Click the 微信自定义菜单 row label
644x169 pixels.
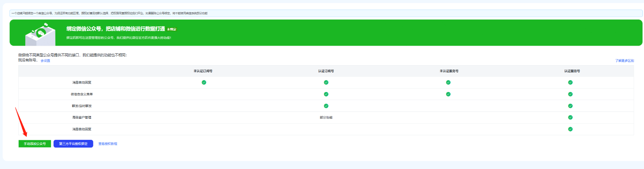pos(82,94)
